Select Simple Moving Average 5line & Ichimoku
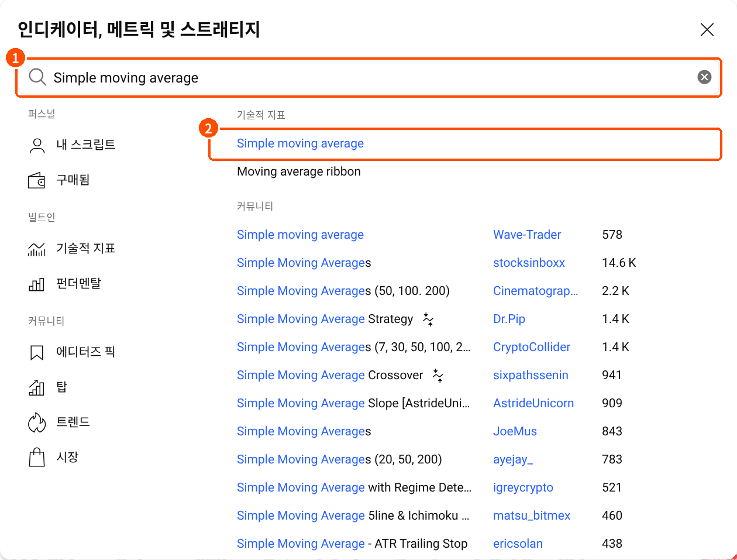This screenshot has height=560, width=737. (x=353, y=516)
